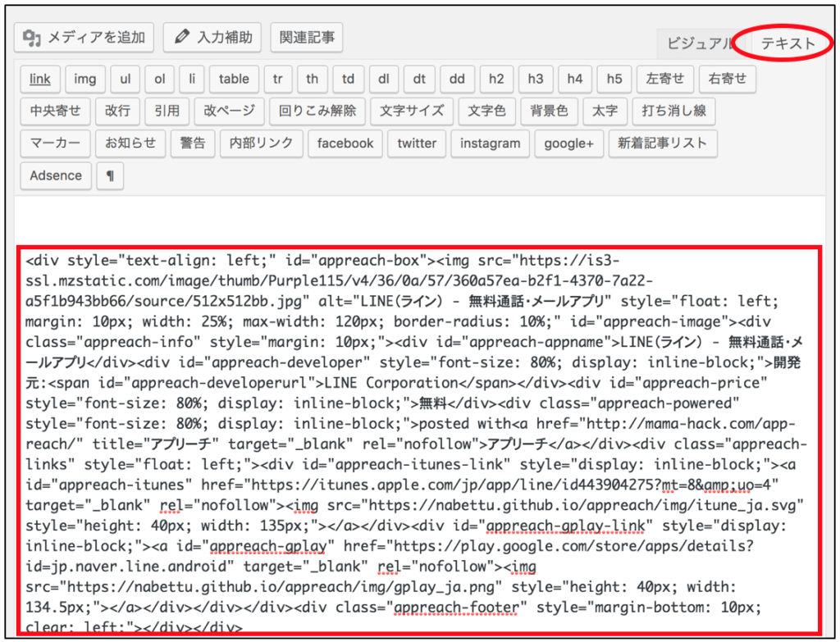The image size is (840, 642).
Task: Click the dt quicktag button
Action: point(419,80)
